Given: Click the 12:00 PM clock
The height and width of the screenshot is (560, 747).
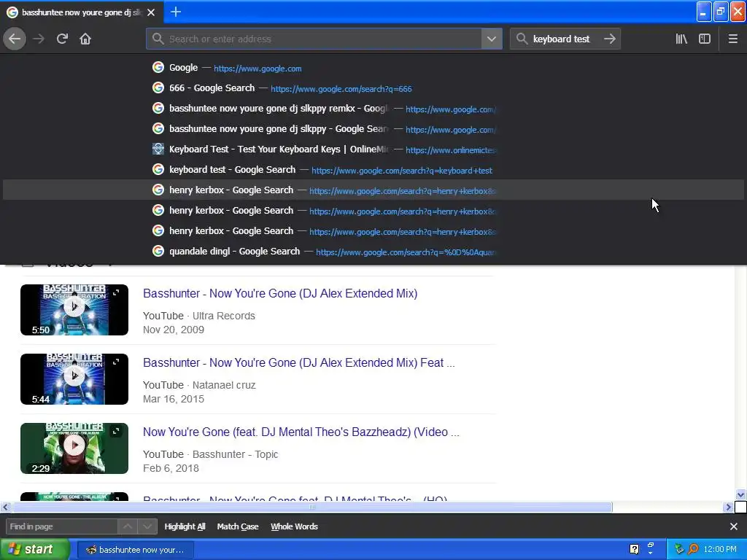Looking at the screenshot, I should pyautogui.click(x=720, y=550).
